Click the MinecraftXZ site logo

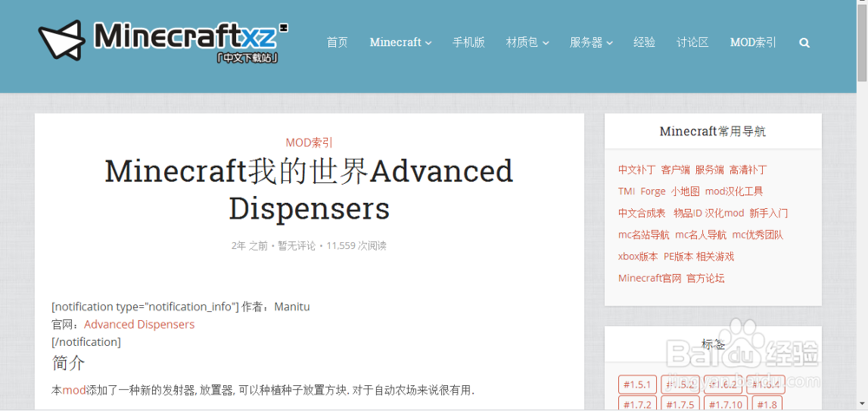coord(164,42)
